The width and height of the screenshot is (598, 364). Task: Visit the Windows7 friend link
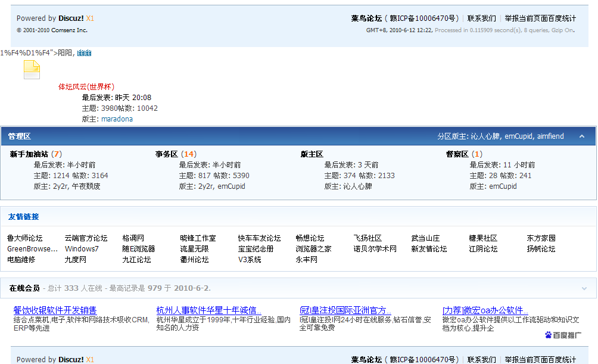82,249
